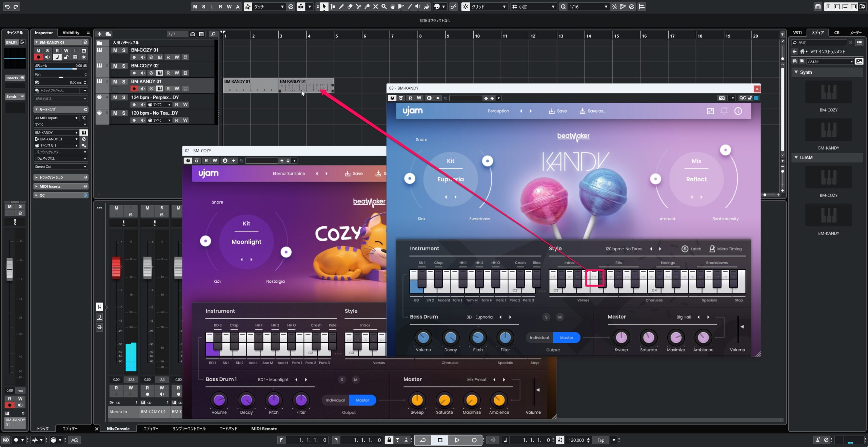Screen dimensions: 868x447
Task: Collapse the UJAM category in media rack
Action: click(x=796, y=158)
